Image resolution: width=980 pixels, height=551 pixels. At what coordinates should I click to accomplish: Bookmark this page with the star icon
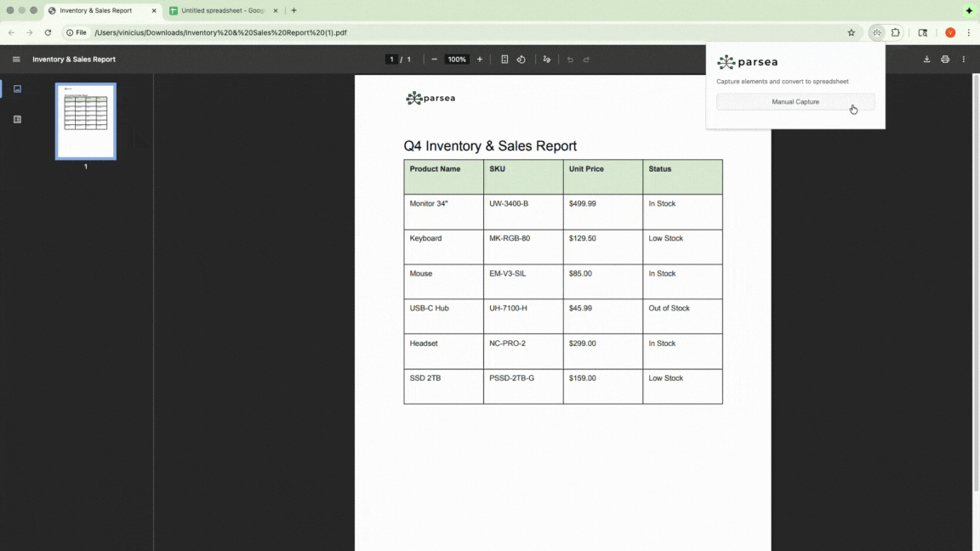tap(851, 32)
